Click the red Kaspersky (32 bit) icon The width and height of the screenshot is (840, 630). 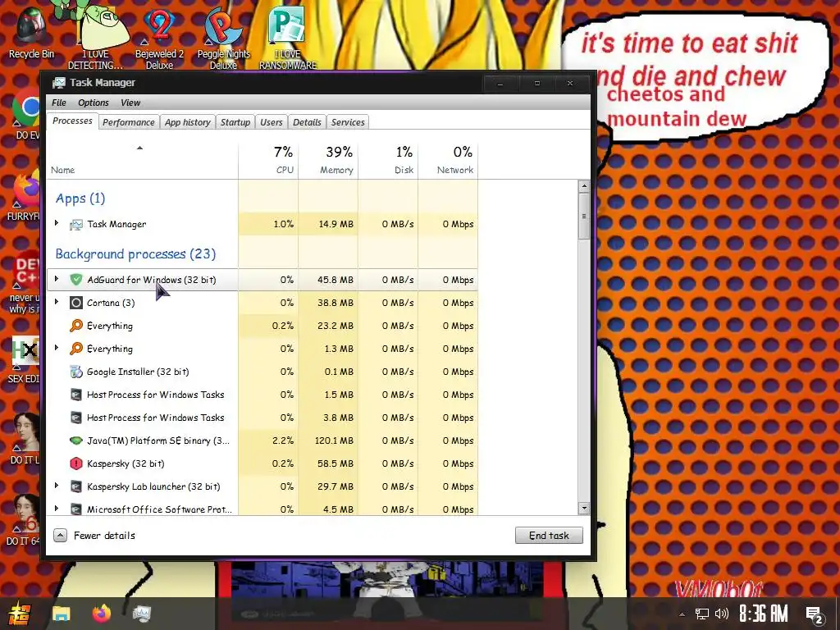[x=76, y=463]
